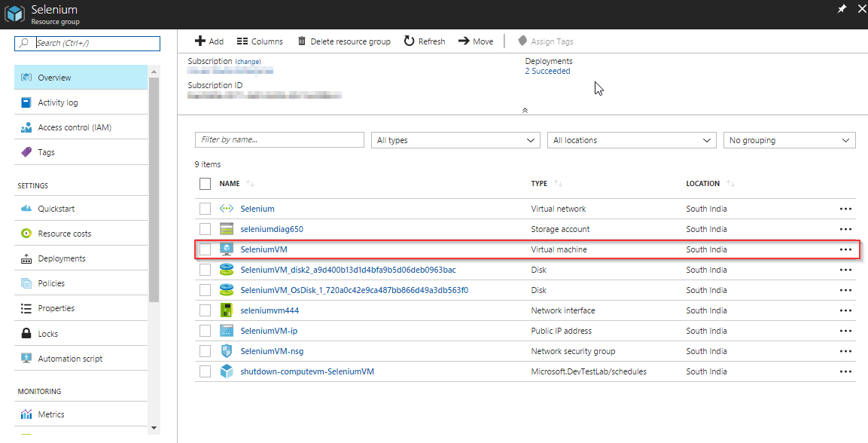Open ellipsis menu for seleniumvm444 row
Screen dimensions: 868x443
click(x=845, y=310)
